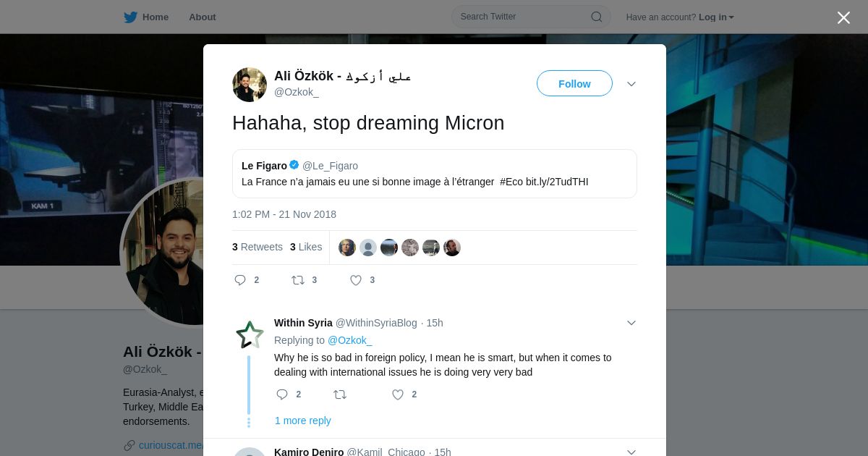
Task: Click the Twitter bird Home icon
Action: pos(130,17)
